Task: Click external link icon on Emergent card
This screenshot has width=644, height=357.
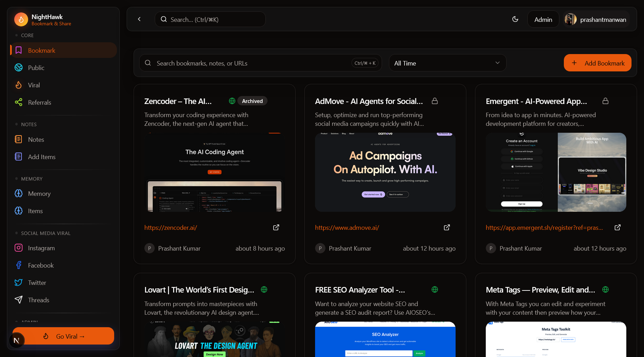Action: pos(618,227)
